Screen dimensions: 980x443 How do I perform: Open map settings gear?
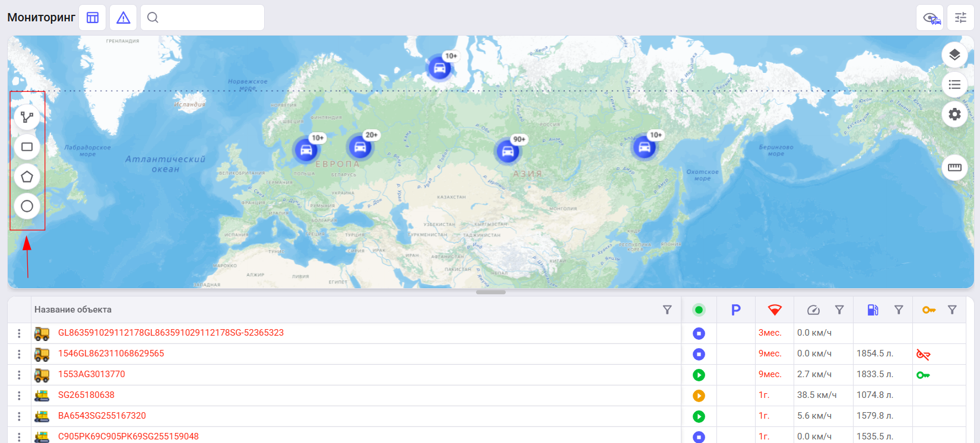click(x=954, y=114)
